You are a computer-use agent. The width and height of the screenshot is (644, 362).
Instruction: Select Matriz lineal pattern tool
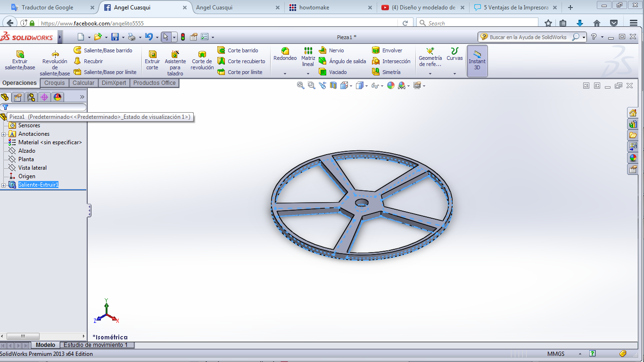[x=308, y=57]
